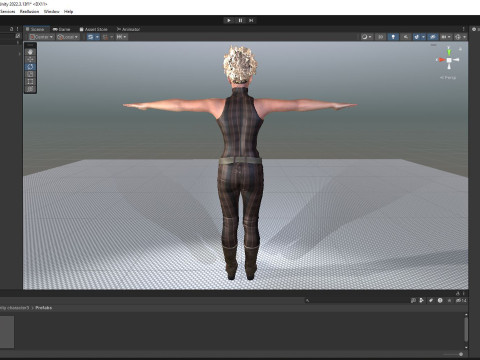Toggle the Persp projection label
This screenshot has width=480, height=360.
[x=448, y=78]
